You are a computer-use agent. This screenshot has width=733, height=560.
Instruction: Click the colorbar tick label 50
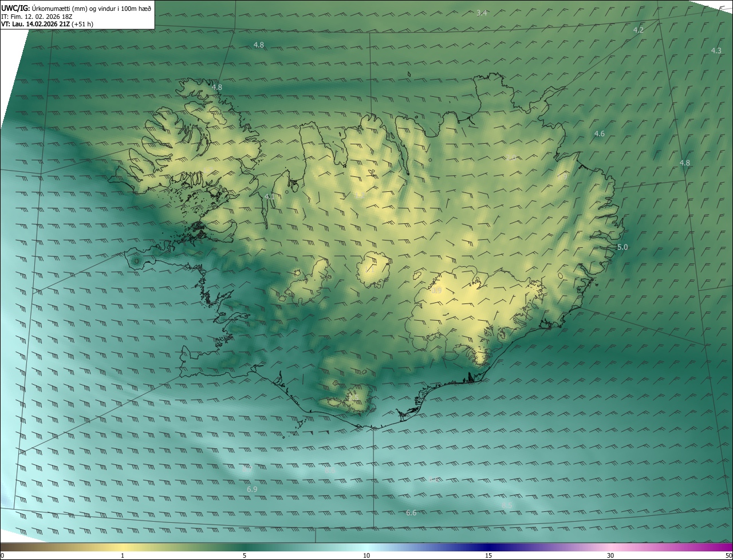[728, 555]
